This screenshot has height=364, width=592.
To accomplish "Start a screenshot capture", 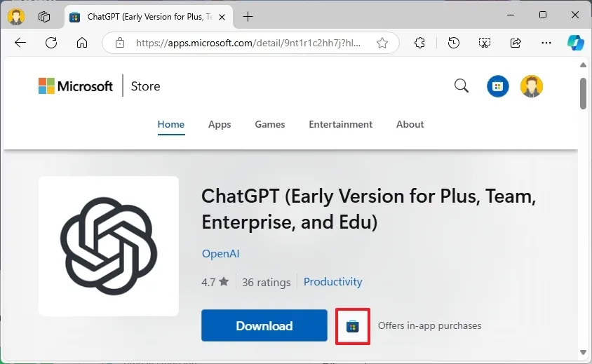I will 485,43.
